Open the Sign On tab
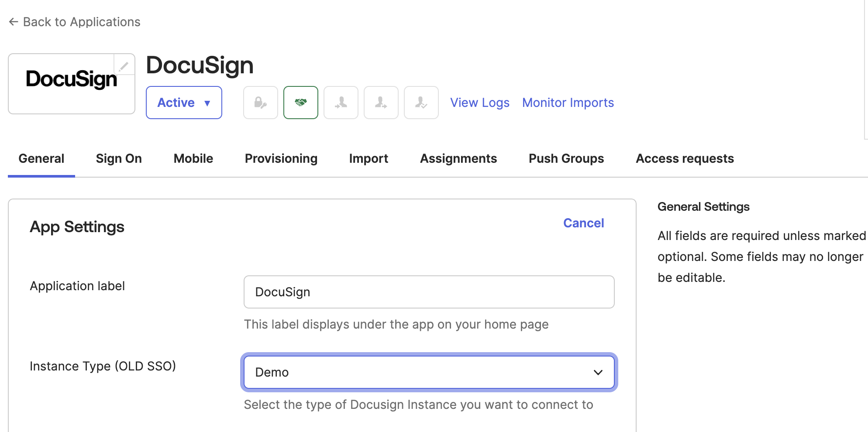The height and width of the screenshot is (432, 868). pos(119,158)
